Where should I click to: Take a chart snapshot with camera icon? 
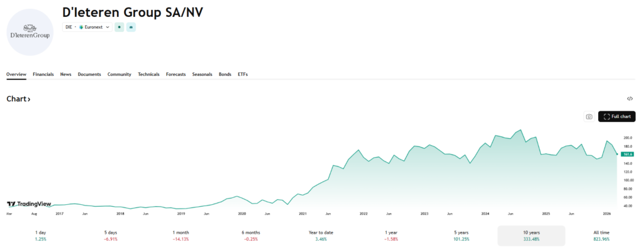(589, 116)
